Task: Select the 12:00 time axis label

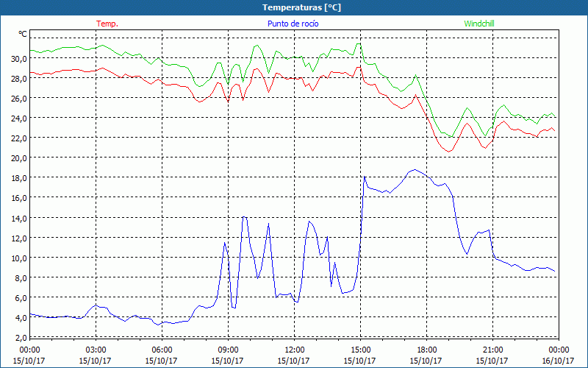Action: 294,350
